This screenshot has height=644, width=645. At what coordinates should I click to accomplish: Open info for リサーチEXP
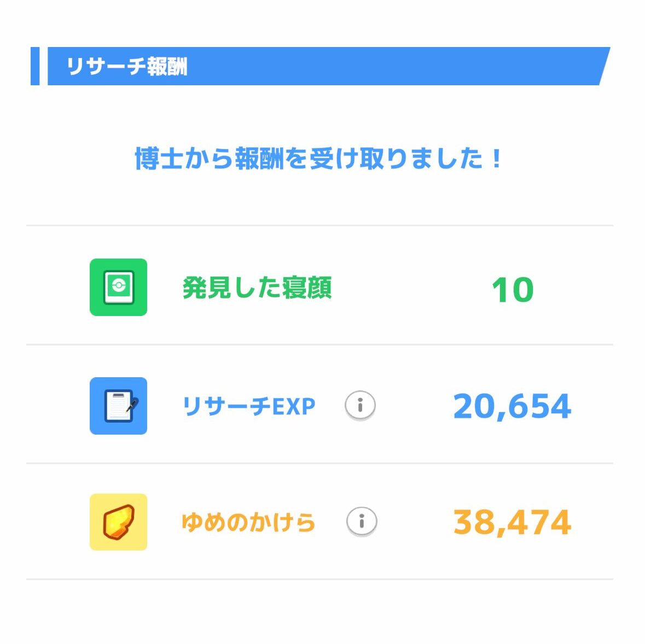tap(360, 406)
